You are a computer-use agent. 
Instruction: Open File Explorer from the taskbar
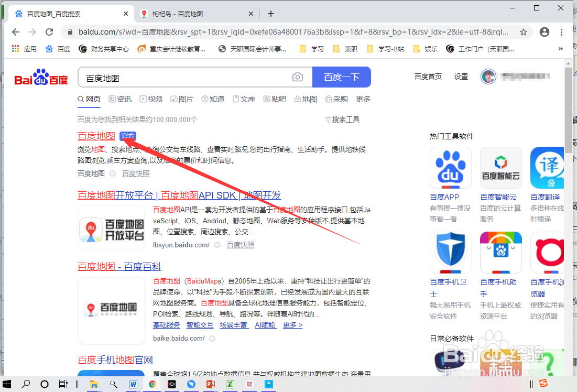(x=94, y=384)
